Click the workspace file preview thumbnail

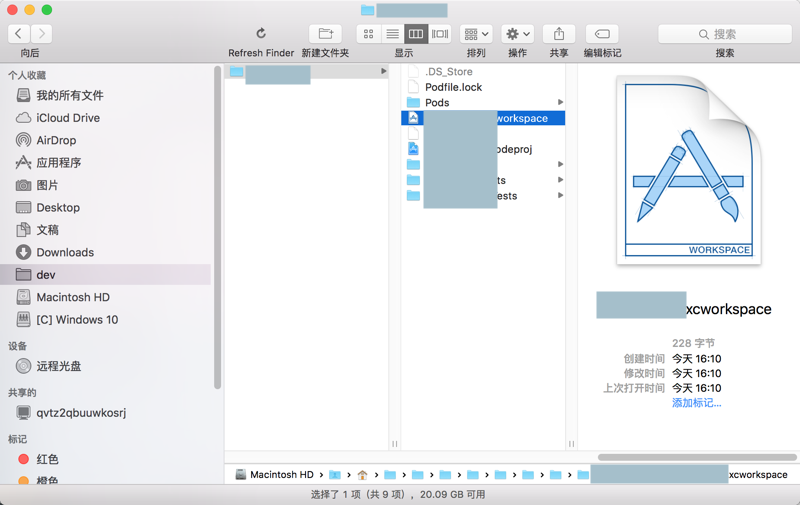(x=689, y=170)
